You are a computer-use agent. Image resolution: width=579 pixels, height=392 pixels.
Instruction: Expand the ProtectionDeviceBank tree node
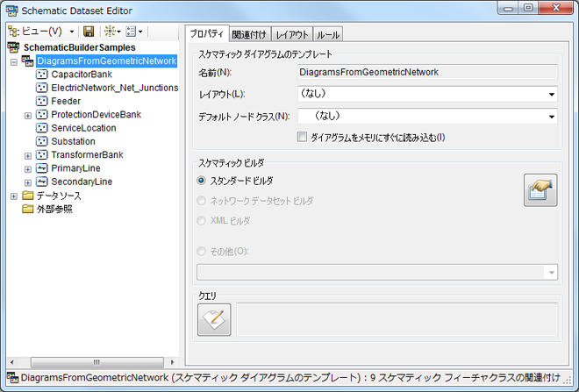click(x=28, y=115)
